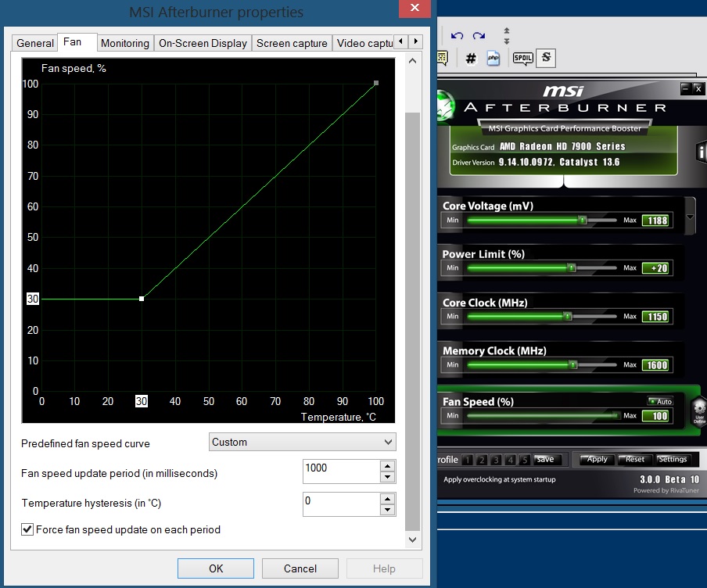Click Cancel in Afterburner properties

pos(300,568)
